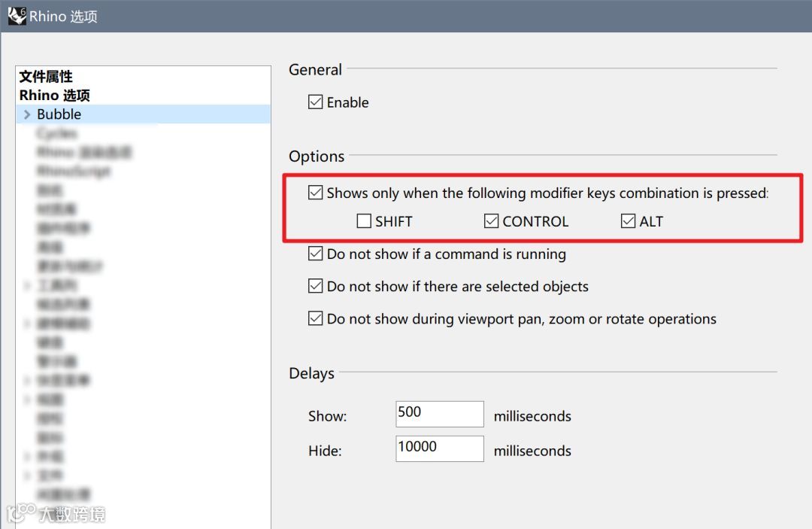Toggle 'Do not show if there are selected objects'
This screenshot has width=812, height=529.
[315, 286]
